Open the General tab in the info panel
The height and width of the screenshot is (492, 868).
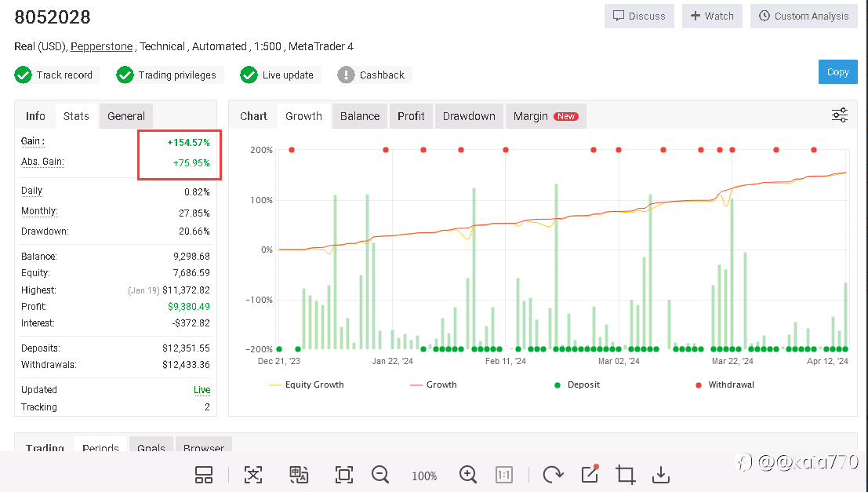click(126, 116)
